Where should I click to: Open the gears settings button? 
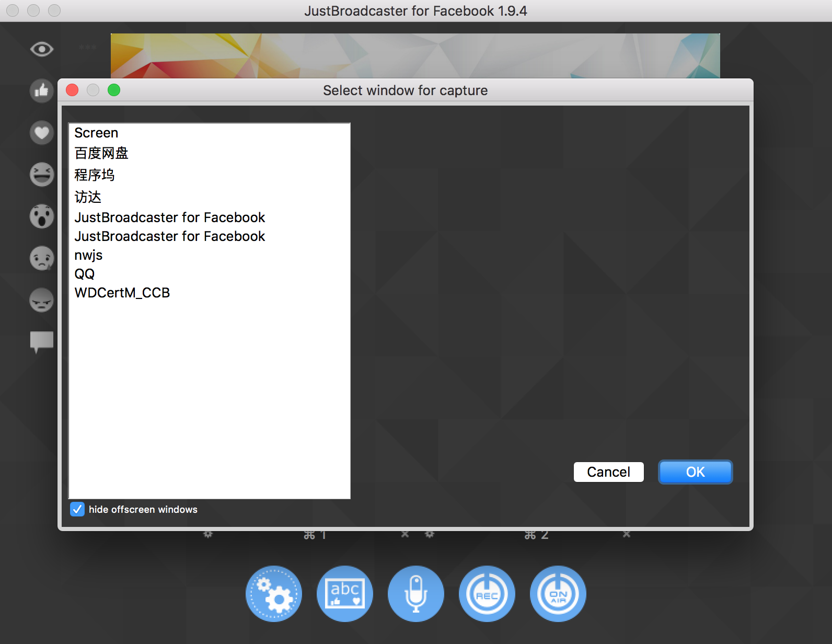tap(274, 594)
